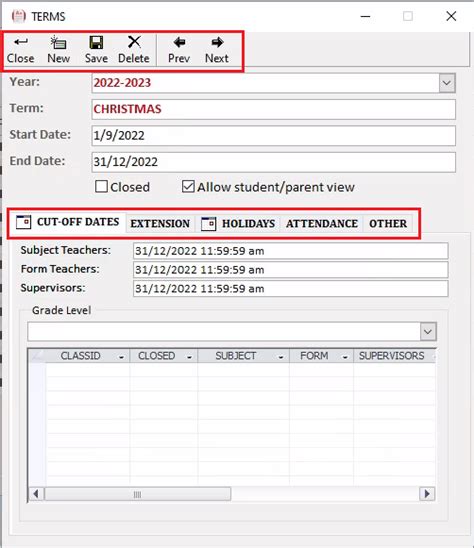The height and width of the screenshot is (548, 474).
Task: Open the CLASSID column filter arrow
Action: [x=121, y=357]
